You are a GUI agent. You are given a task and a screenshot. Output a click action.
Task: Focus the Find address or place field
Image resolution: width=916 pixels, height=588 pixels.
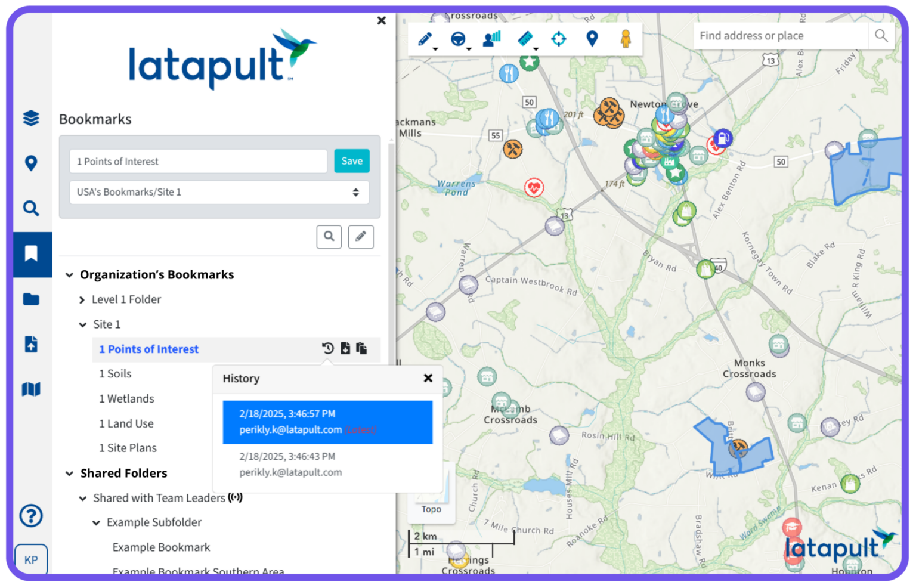(x=781, y=36)
